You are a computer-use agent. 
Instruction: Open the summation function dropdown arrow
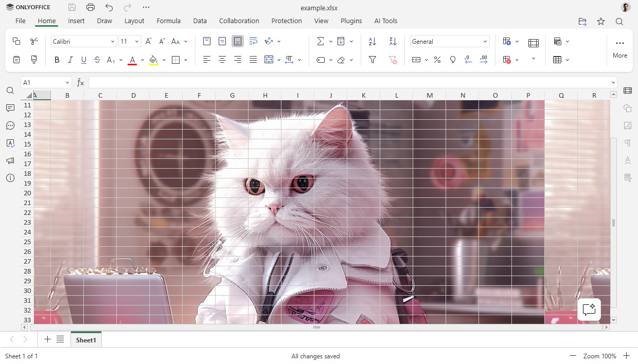[330, 41]
